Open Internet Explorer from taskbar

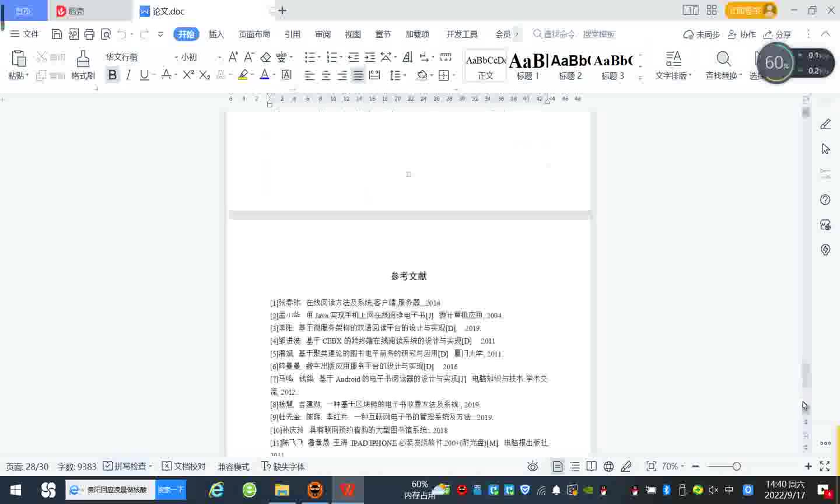(x=216, y=490)
